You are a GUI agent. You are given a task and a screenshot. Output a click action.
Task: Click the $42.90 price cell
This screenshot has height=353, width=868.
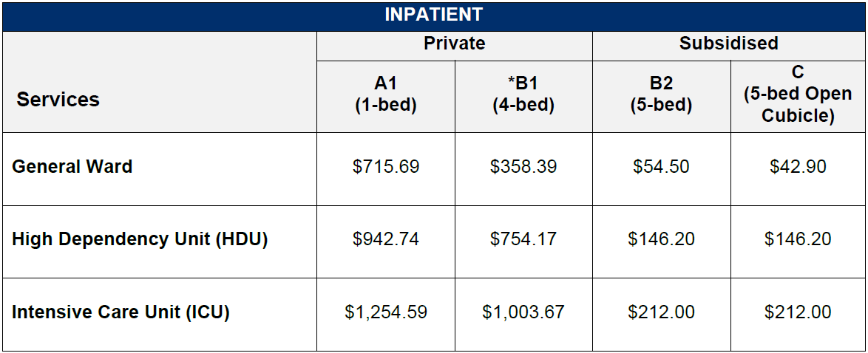pos(798,167)
